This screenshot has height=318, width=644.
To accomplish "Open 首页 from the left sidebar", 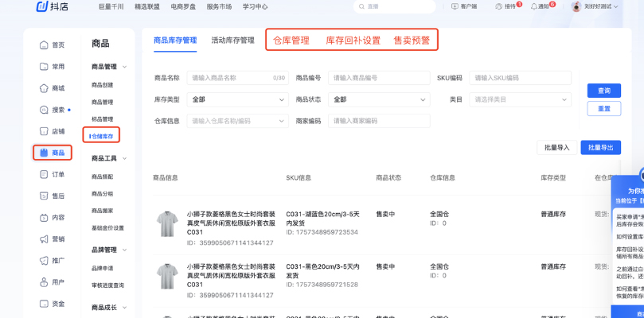I will point(53,45).
